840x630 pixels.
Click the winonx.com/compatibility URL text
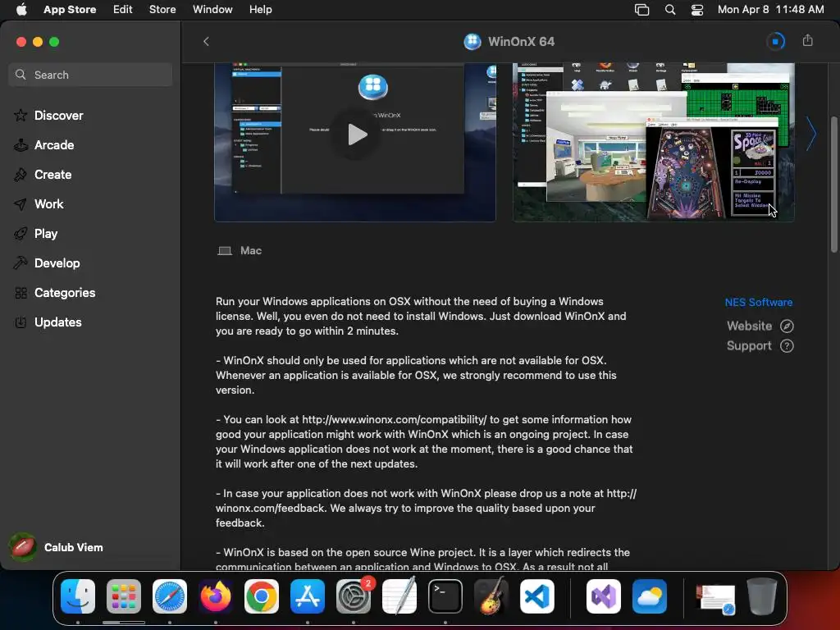coord(395,419)
